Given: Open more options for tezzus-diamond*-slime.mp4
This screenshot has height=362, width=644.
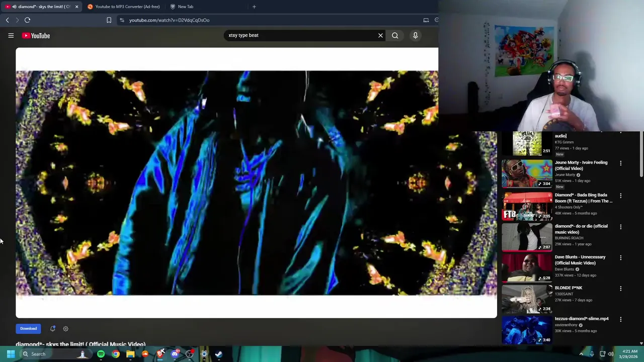Looking at the screenshot, I should click(x=620, y=319).
